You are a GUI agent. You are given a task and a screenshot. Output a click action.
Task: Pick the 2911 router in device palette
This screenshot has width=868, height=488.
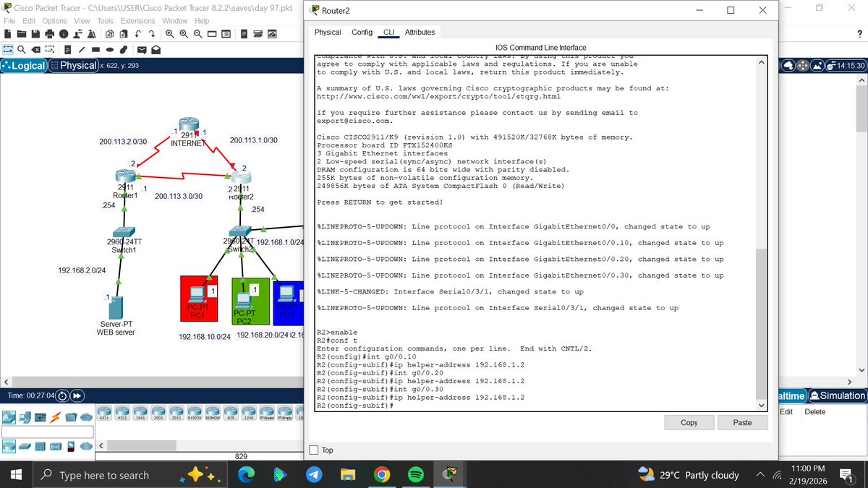click(x=176, y=414)
